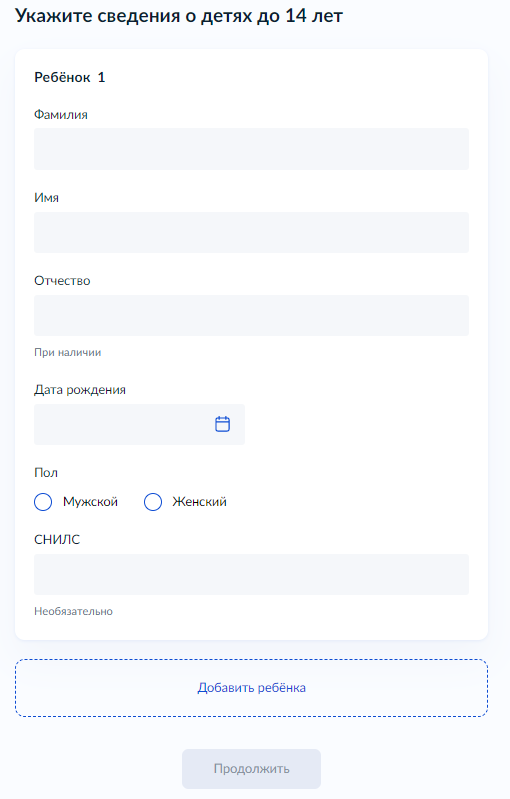Click the СНИЛС field label
This screenshot has height=799, width=510.
point(57,540)
